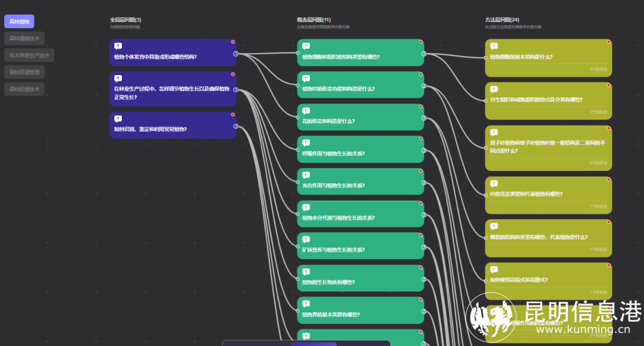Image resolution: width=644 pixels, height=346 pixels.
Task: Collapse output port of 如何识别、鉴定 node
Action: (x=236, y=126)
